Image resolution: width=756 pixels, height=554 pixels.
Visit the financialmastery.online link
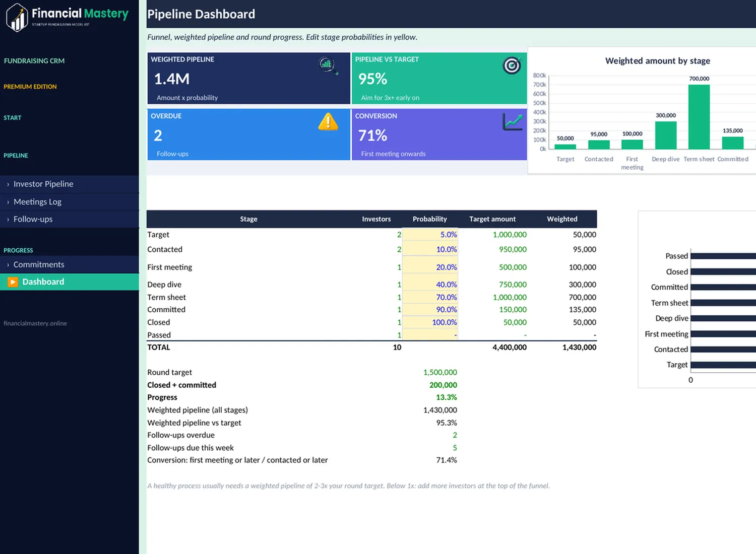click(x=35, y=323)
